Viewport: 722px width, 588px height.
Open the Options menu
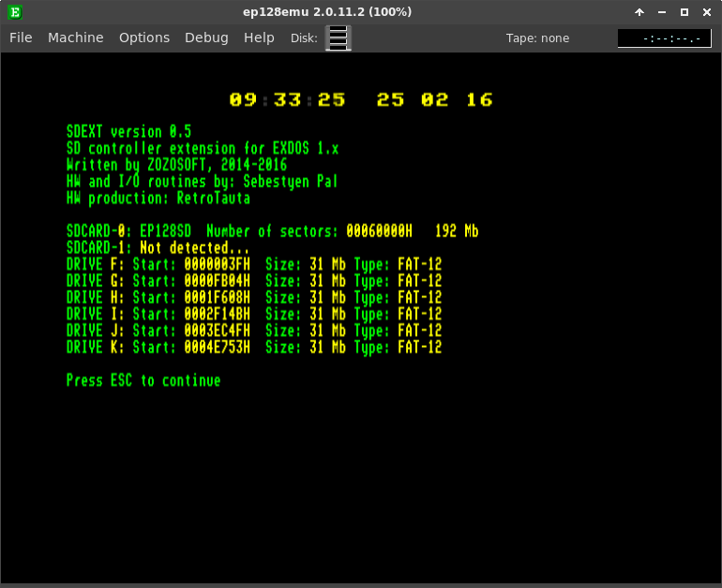(x=144, y=38)
